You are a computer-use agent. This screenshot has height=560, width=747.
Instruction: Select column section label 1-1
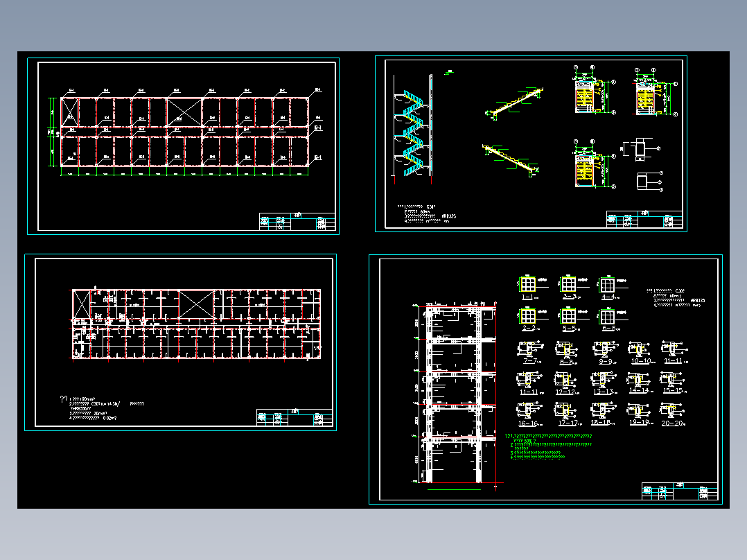tap(528, 297)
